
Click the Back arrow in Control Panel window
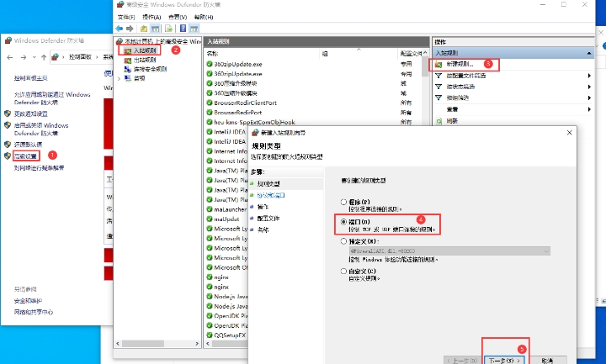point(10,57)
